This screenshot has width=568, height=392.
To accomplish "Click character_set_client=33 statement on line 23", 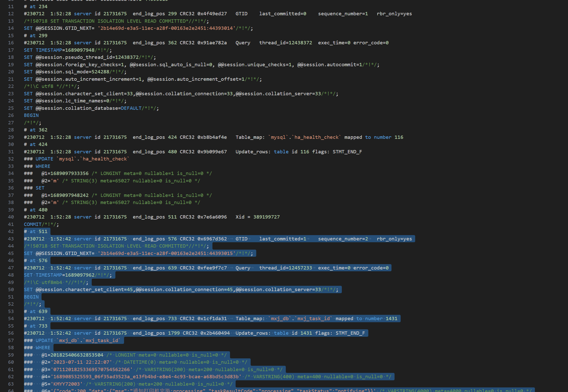I will point(181,94).
